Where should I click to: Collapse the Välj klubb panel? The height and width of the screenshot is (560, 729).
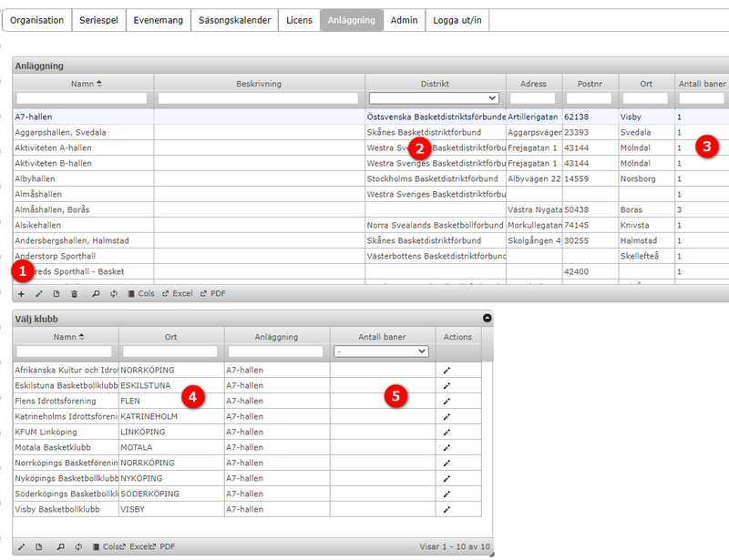click(x=487, y=319)
